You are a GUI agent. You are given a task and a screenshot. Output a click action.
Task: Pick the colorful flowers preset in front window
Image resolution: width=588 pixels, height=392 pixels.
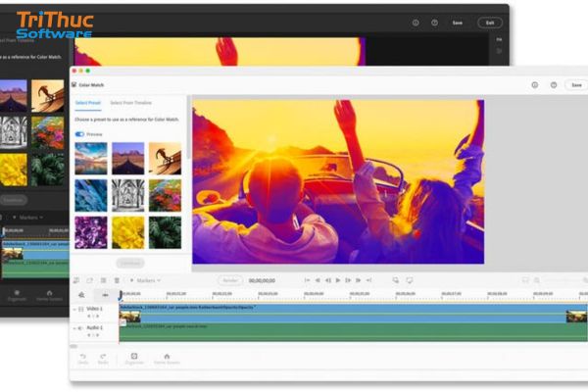[x=165, y=195]
